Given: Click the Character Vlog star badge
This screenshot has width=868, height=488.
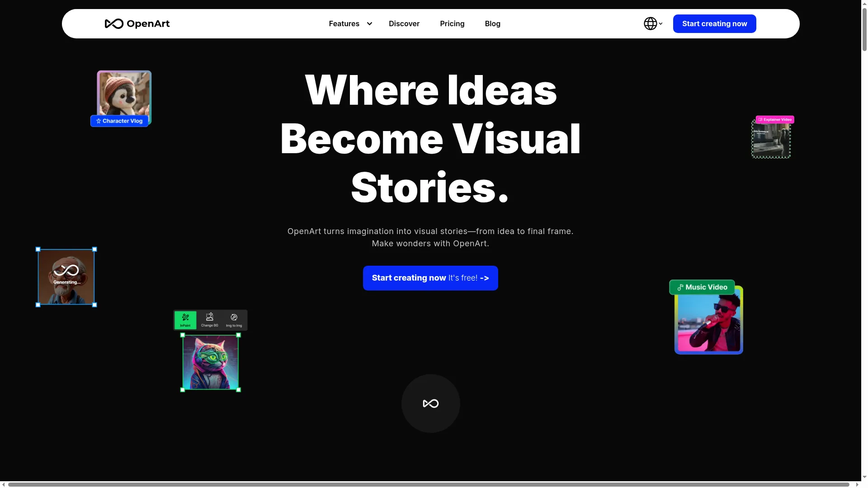Looking at the screenshot, I should [x=119, y=121].
